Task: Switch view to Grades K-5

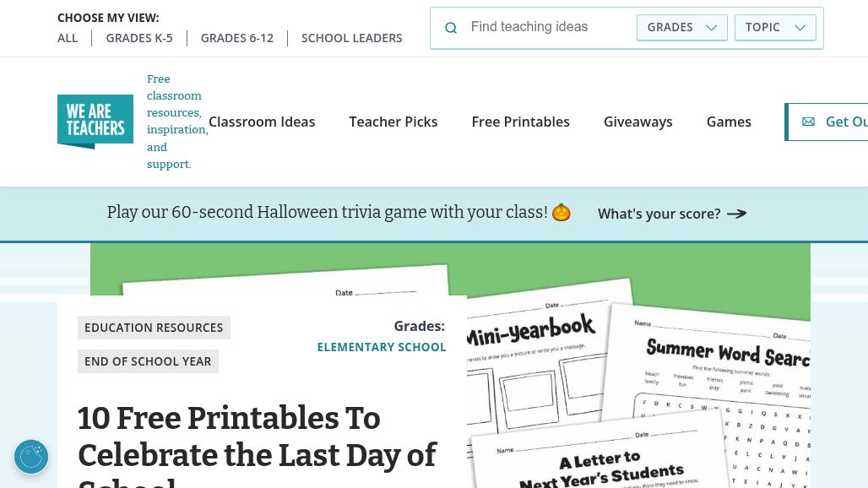Action: [x=139, y=38]
